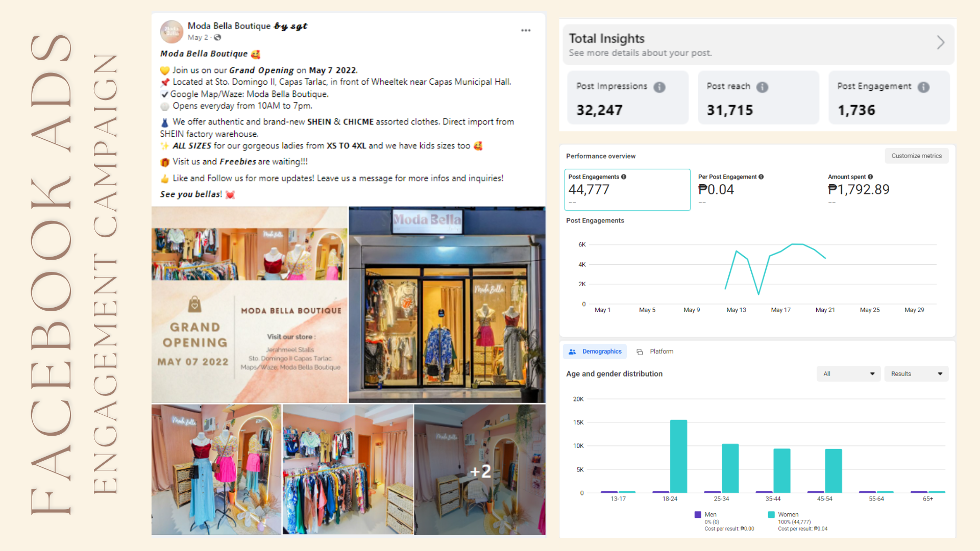
Task: Click the Age and gender distribution heading
Action: [614, 374]
